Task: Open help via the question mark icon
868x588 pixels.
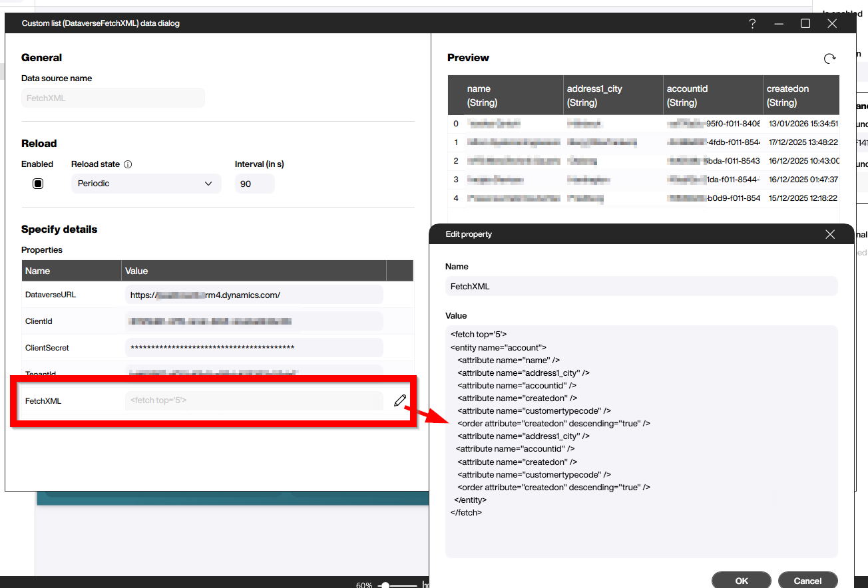Action: point(752,23)
